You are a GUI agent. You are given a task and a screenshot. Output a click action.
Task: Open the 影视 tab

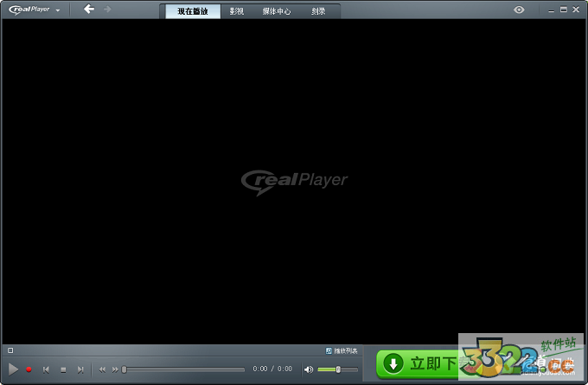(237, 11)
